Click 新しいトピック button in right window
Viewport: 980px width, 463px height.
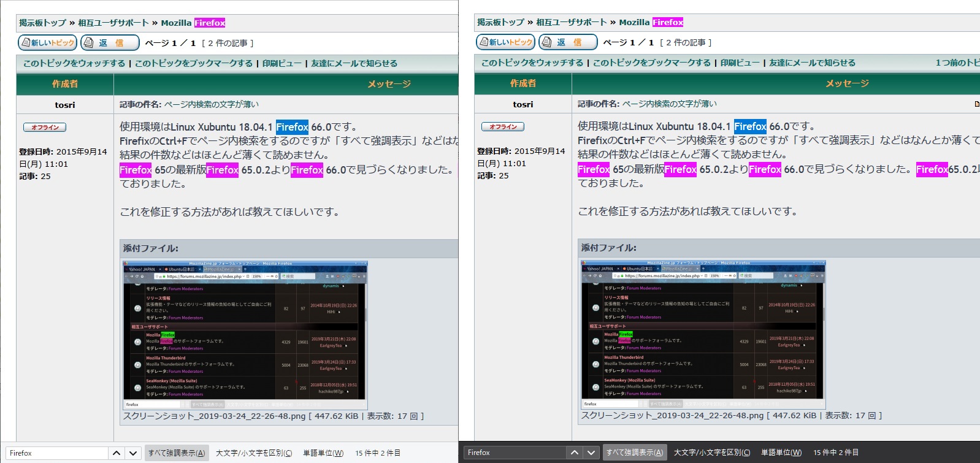505,42
